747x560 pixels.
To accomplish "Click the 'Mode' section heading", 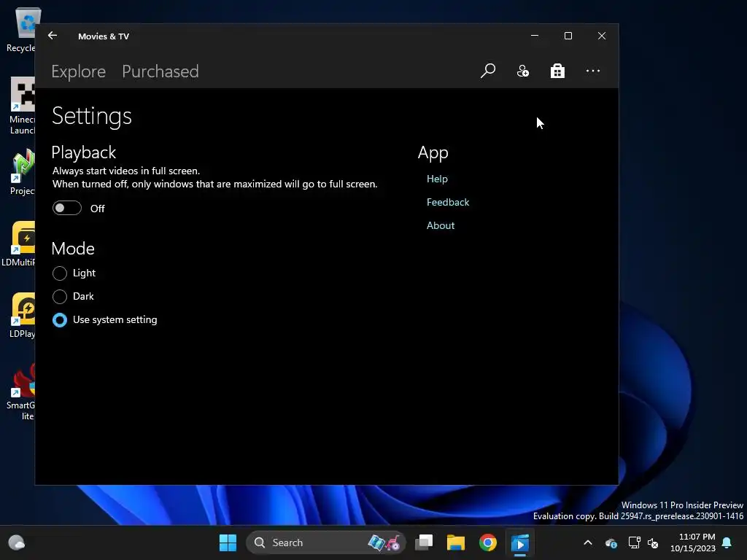I will [73, 249].
